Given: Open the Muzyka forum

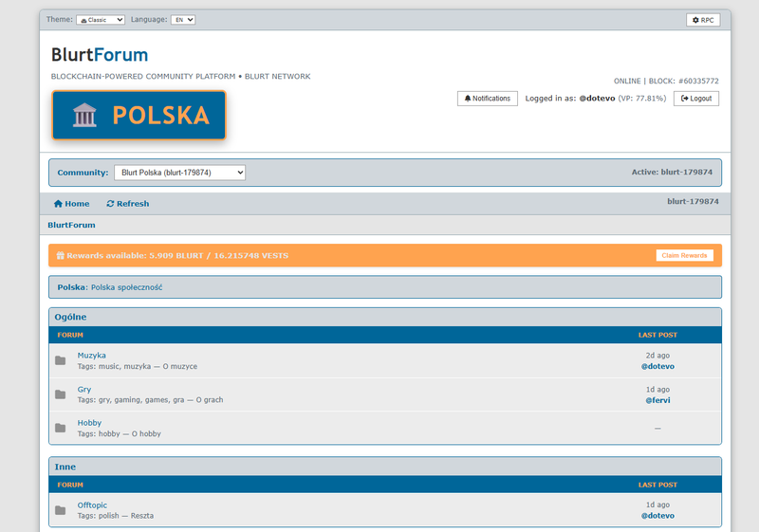Looking at the screenshot, I should coord(91,355).
